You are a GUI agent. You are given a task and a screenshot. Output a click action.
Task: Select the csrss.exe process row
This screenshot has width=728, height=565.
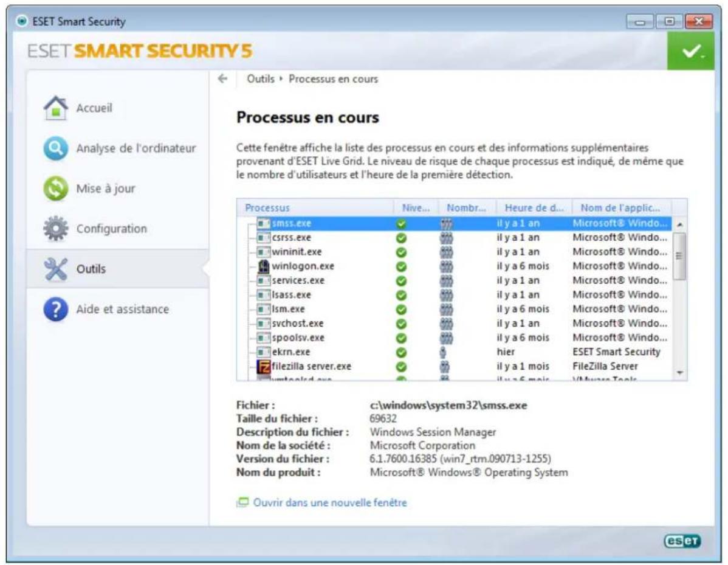(455, 238)
